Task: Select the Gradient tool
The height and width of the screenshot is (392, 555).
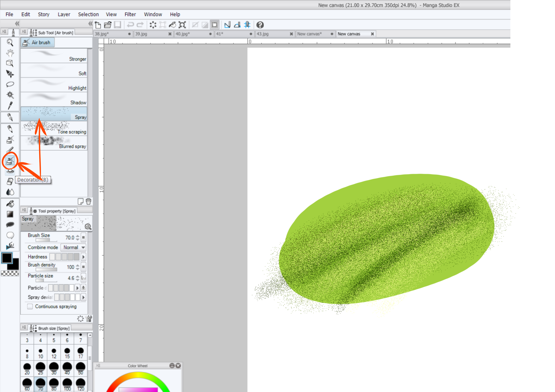Action: click(x=10, y=214)
